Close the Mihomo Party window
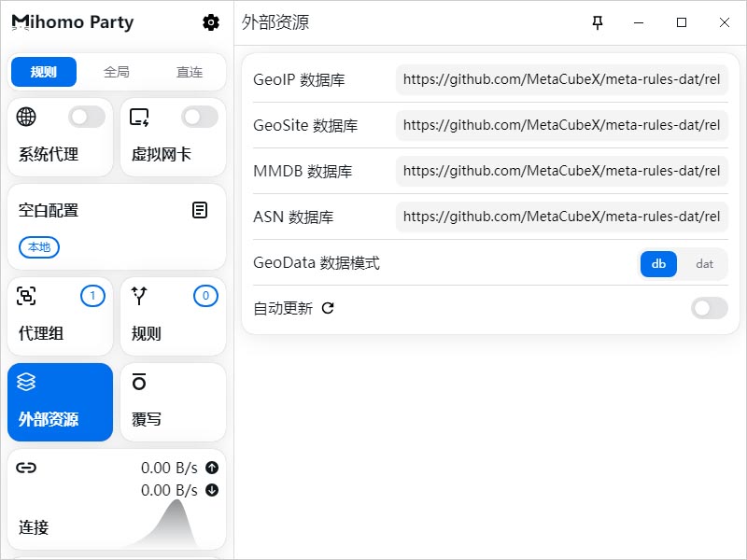This screenshot has height=560, width=747. [x=725, y=22]
